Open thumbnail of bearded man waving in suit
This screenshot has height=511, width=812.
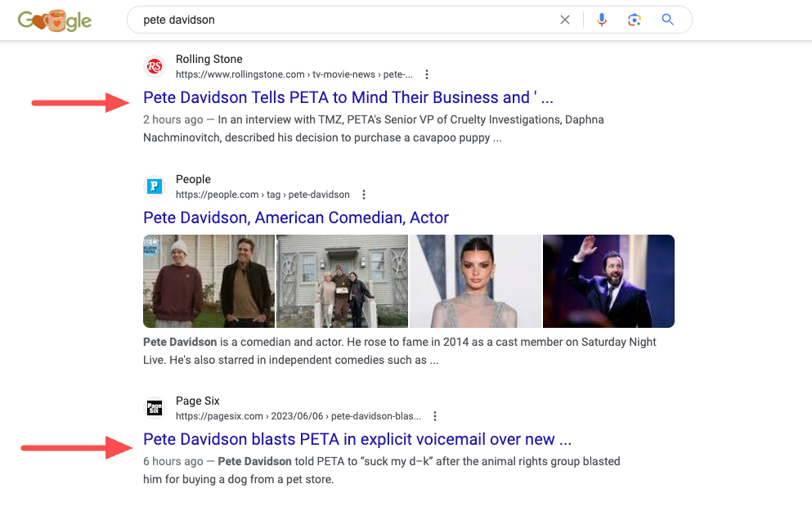pyautogui.click(x=608, y=281)
